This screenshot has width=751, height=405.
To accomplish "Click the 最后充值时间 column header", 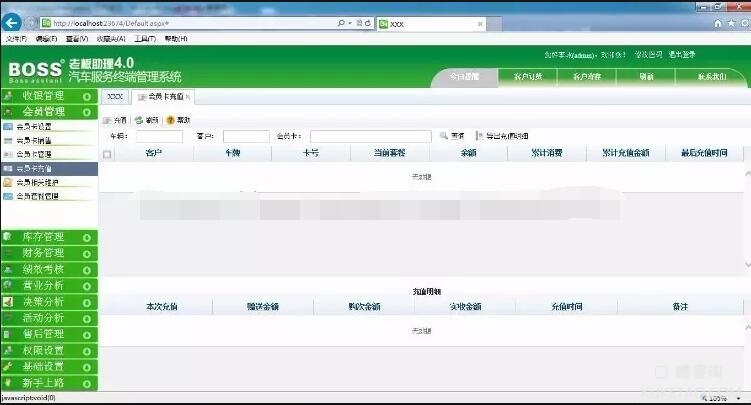I will tap(704, 153).
